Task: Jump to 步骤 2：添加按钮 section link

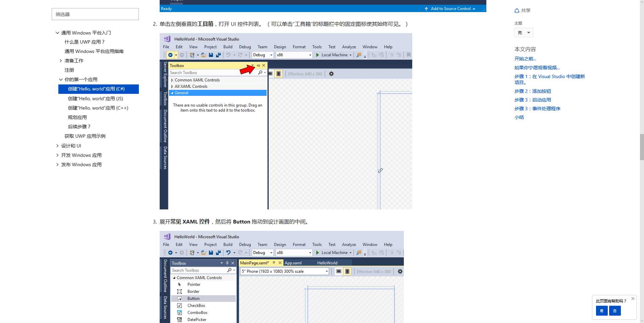Action: [533, 91]
